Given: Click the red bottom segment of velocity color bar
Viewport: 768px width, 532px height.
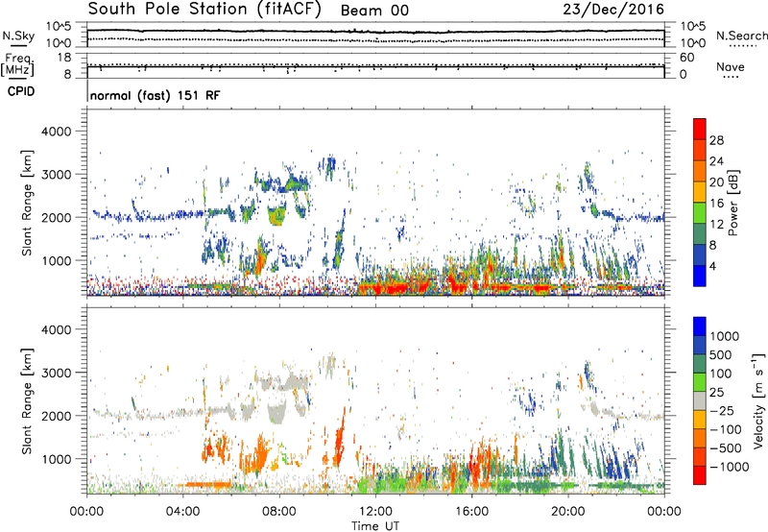Looking at the screenshot, I should (x=700, y=475).
